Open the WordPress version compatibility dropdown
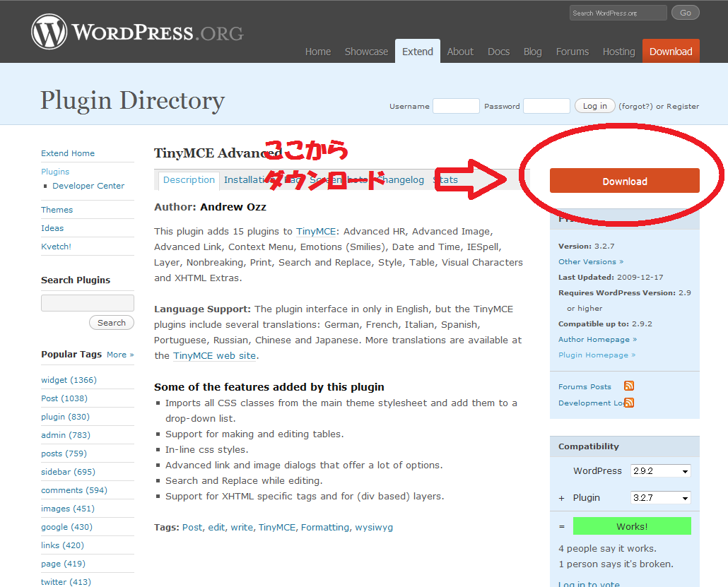 [x=660, y=470]
